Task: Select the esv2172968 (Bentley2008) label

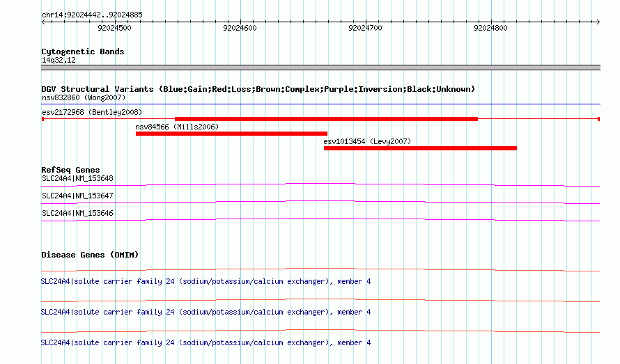Action: point(92,112)
